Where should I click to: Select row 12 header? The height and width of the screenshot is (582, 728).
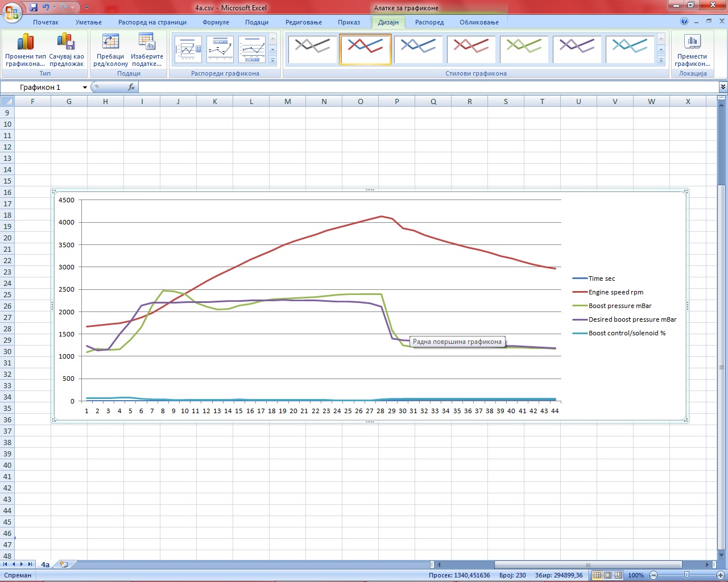pos(7,147)
